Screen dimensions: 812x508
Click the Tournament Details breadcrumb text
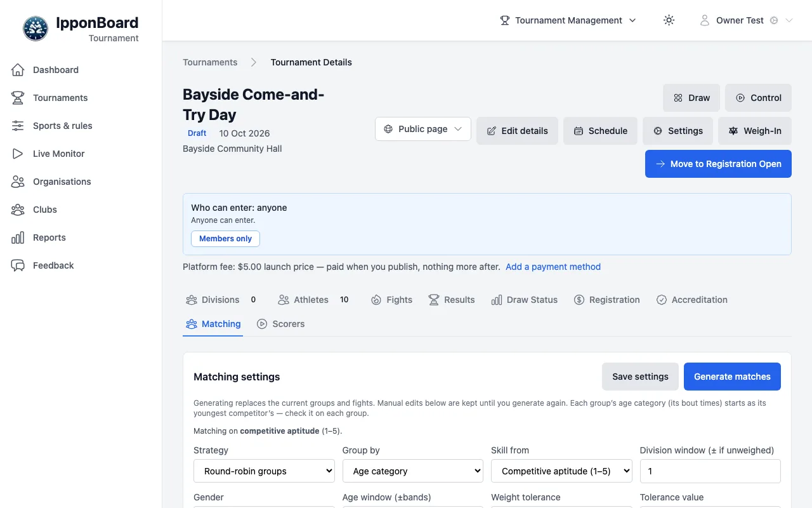[311, 62]
